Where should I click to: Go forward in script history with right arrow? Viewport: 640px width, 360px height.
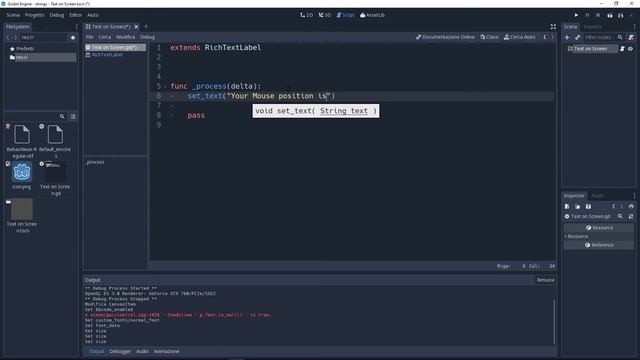553,37
